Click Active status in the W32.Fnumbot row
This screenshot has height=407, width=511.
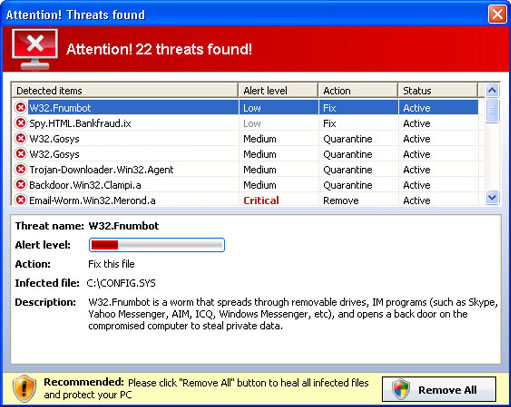click(417, 108)
